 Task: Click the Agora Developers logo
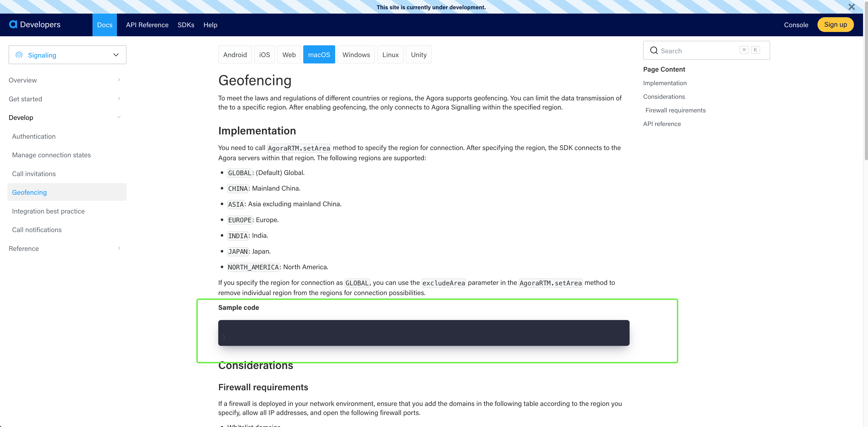tap(35, 24)
